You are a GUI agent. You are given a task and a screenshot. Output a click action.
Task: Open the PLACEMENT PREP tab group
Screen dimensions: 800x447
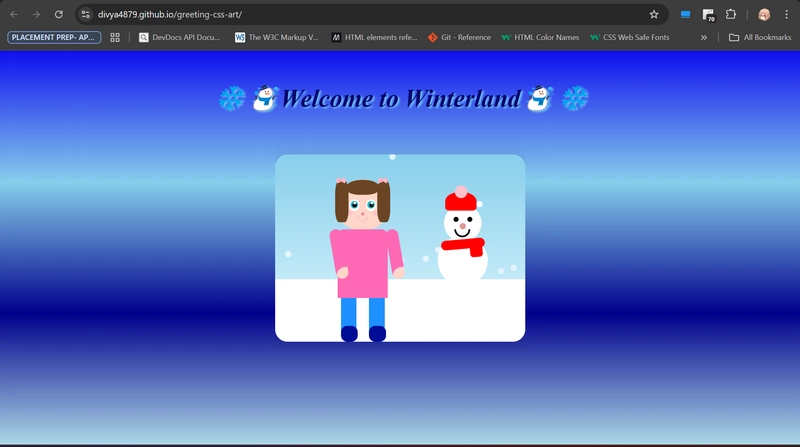(x=54, y=38)
